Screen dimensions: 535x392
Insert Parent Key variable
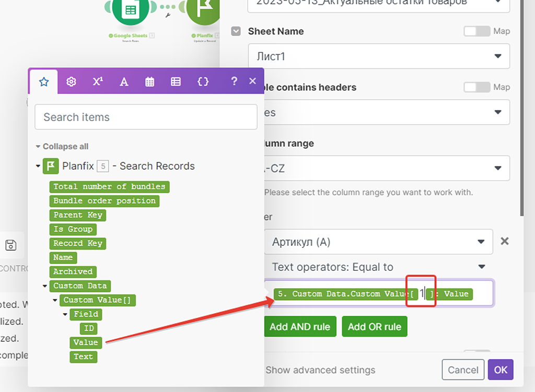(78, 215)
